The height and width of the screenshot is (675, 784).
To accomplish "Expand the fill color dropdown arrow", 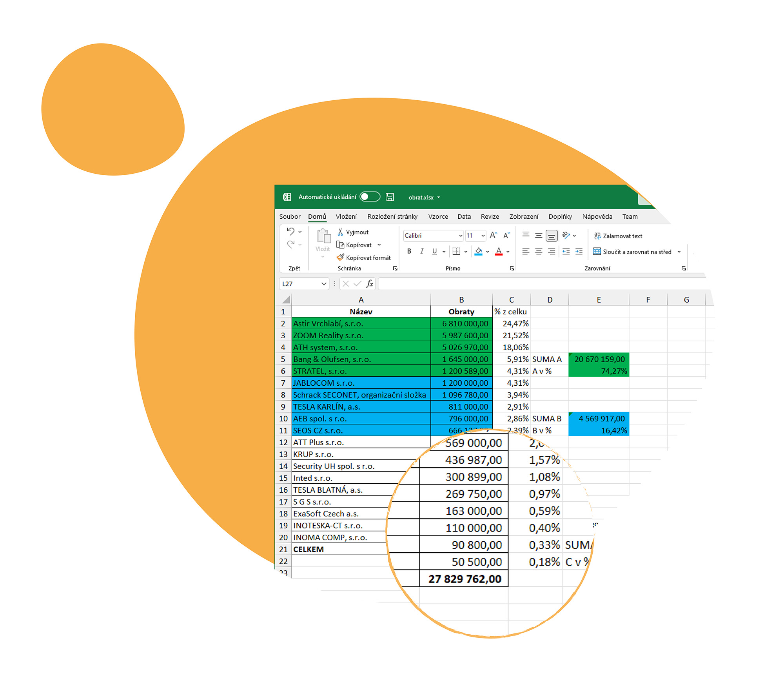I will click(x=488, y=252).
